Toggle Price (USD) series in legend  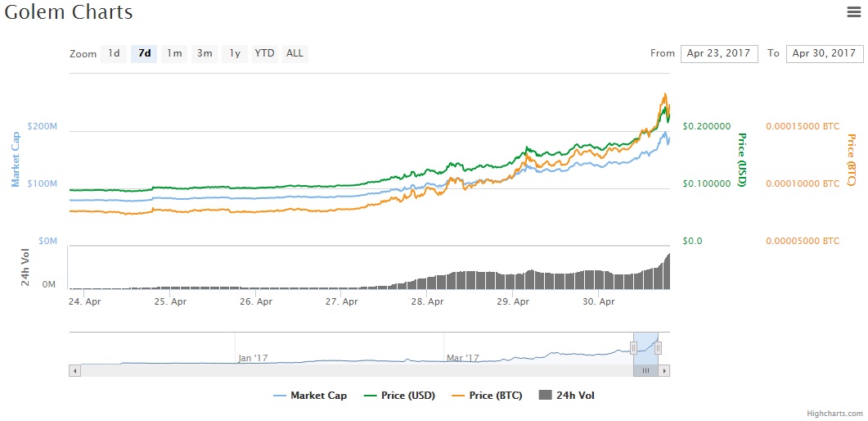coord(399,396)
